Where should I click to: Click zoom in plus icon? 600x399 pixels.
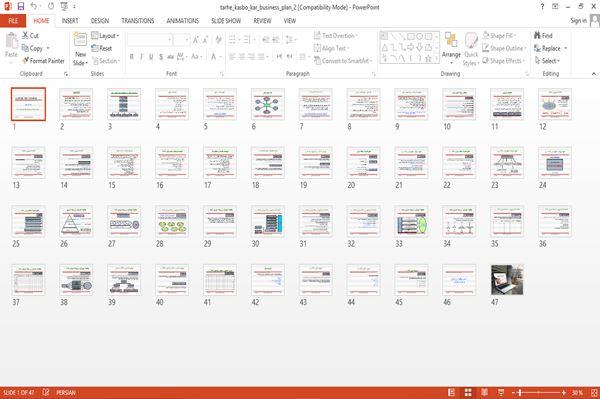(x=564, y=392)
